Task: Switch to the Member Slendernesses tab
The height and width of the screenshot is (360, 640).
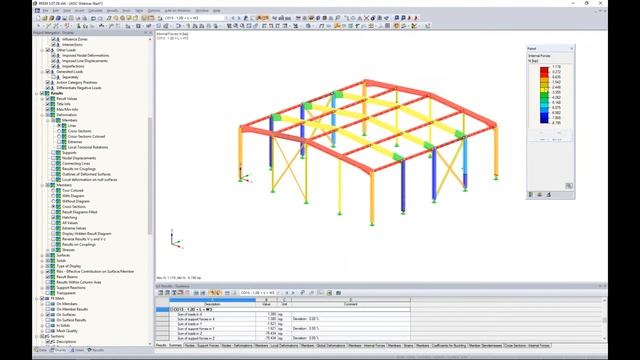Action: pos(485,346)
